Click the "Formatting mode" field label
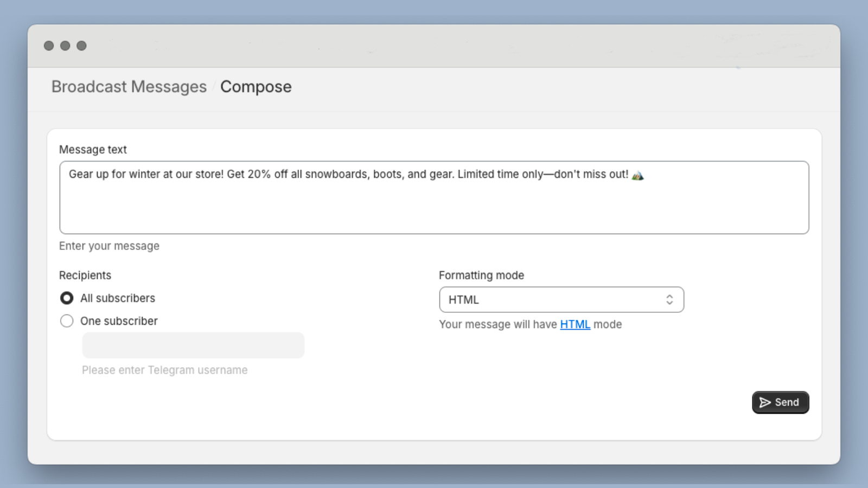 coord(481,275)
